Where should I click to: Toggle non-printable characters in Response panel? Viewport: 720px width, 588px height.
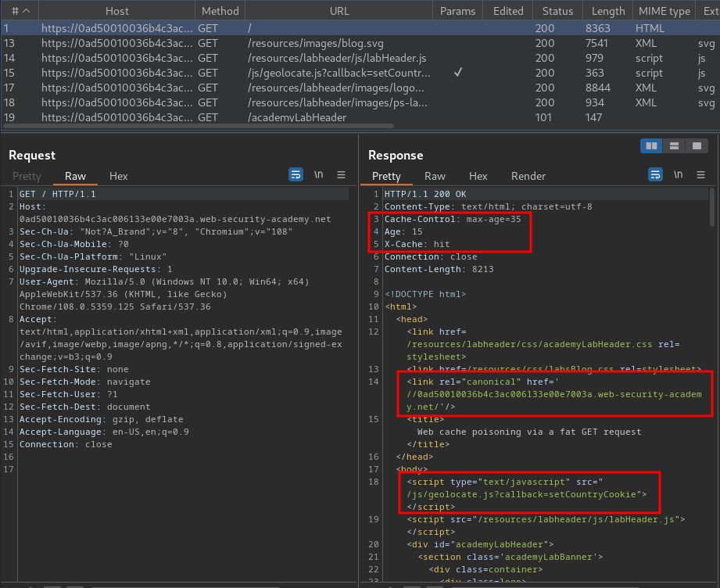coord(679,174)
